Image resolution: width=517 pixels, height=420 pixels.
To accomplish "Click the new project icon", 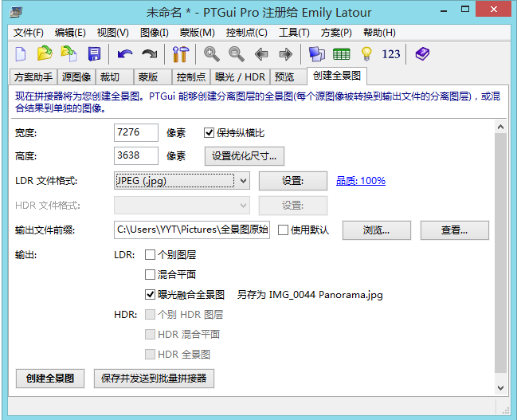I will click(22, 54).
